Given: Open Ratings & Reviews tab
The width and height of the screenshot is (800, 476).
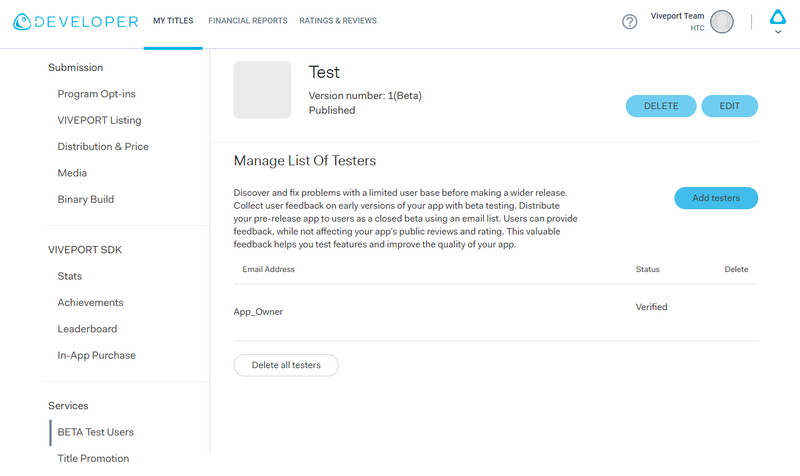Looking at the screenshot, I should 338,21.
